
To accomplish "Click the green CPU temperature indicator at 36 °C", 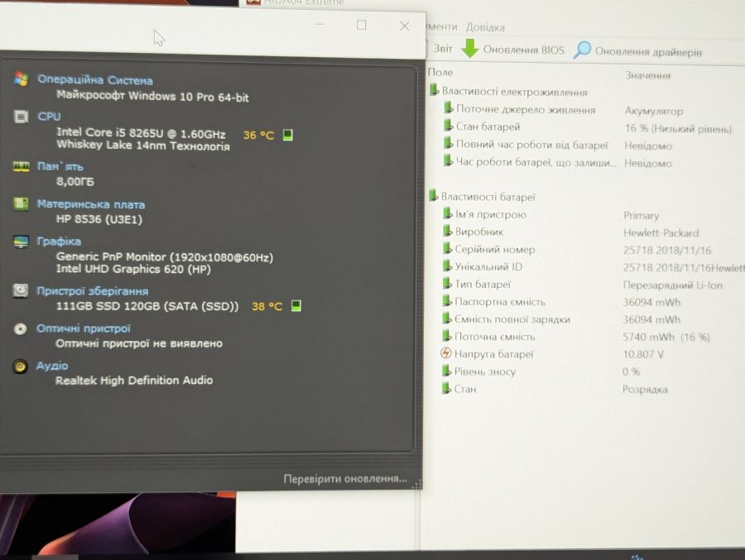I will (287, 135).
